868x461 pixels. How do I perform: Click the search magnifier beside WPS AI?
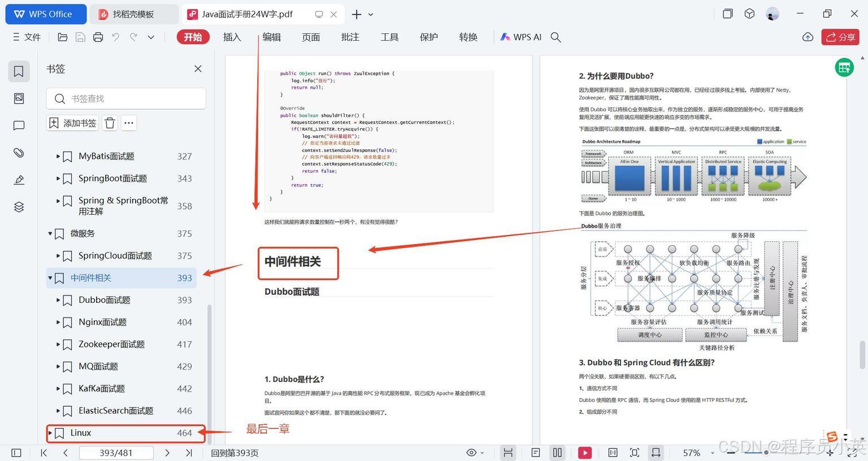(555, 37)
